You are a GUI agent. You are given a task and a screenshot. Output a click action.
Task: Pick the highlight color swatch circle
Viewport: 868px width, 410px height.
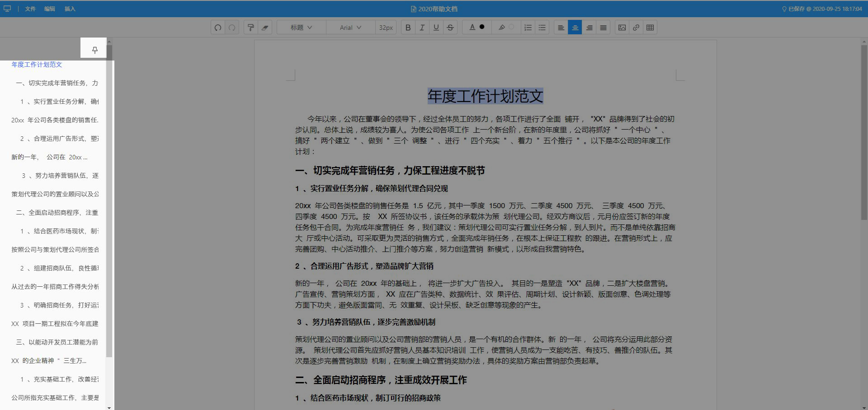(511, 27)
